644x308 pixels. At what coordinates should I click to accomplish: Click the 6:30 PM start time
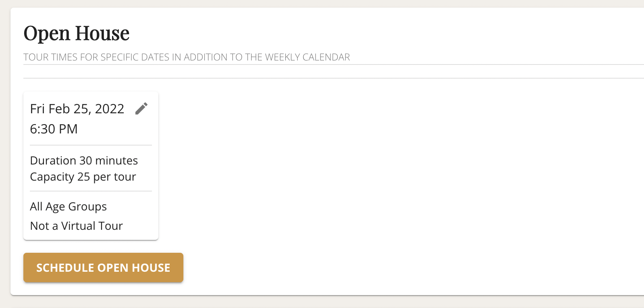(x=54, y=129)
